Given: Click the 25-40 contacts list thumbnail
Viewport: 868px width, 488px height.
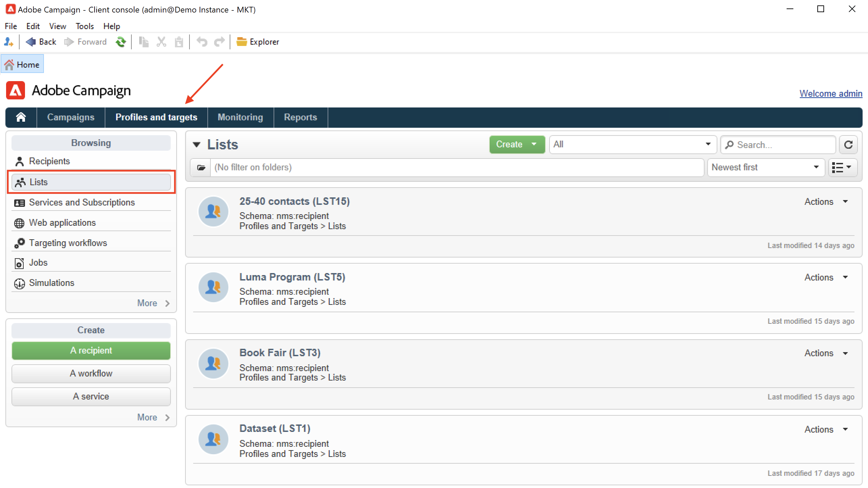Looking at the screenshot, I should pos(213,212).
